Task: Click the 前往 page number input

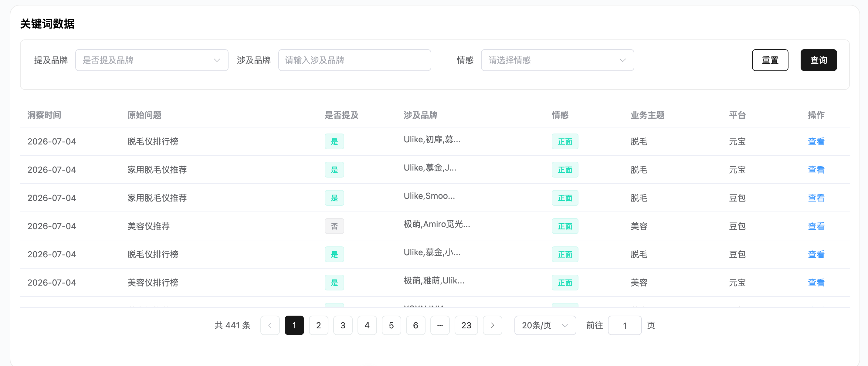Action: pyautogui.click(x=624, y=325)
